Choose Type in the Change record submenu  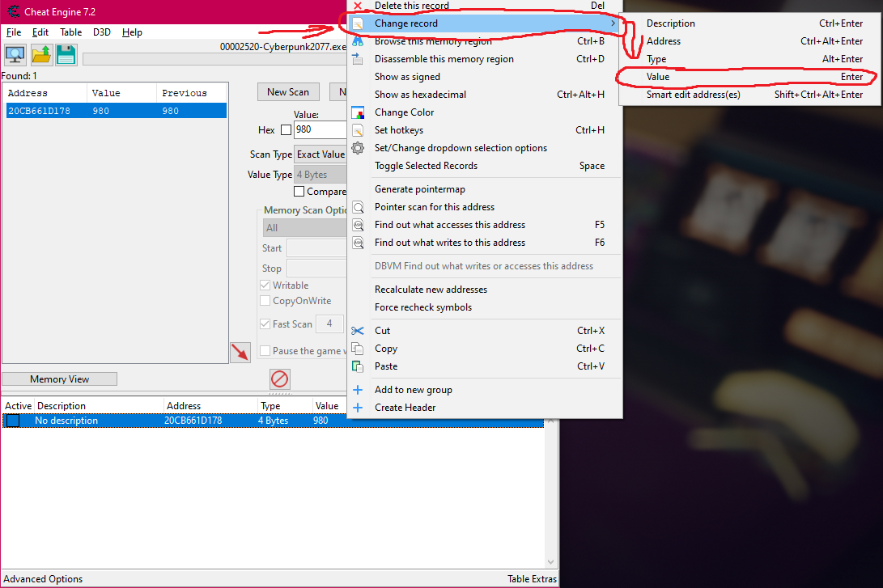pos(749,59)
